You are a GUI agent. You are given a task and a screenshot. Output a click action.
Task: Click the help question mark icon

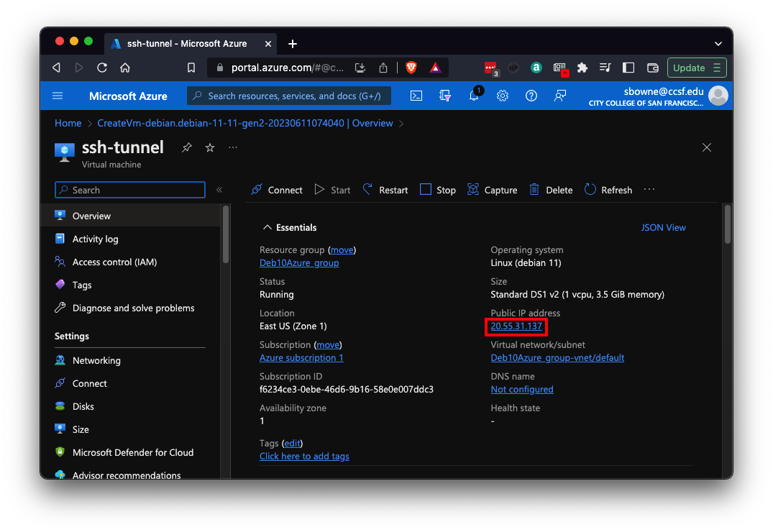(x=531, y=96)
